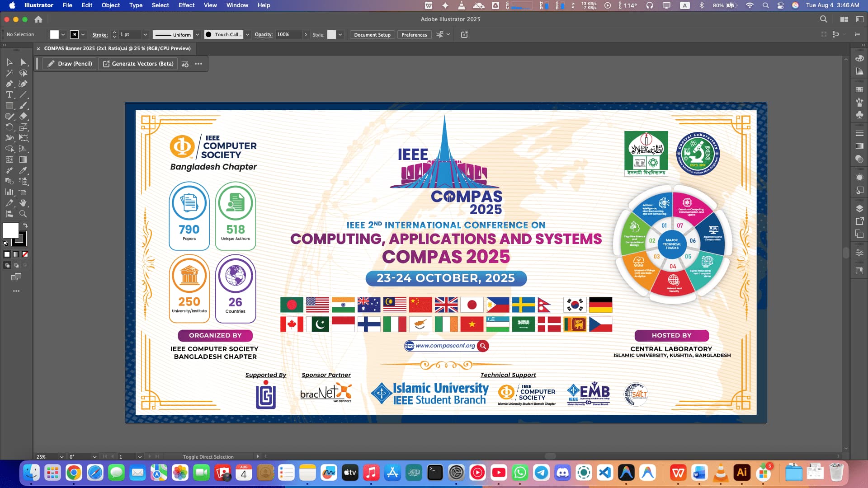The width and height of the screenshot is (868, 488).
Task: Click Draw (Pencil) button
Action: (70, 64)
